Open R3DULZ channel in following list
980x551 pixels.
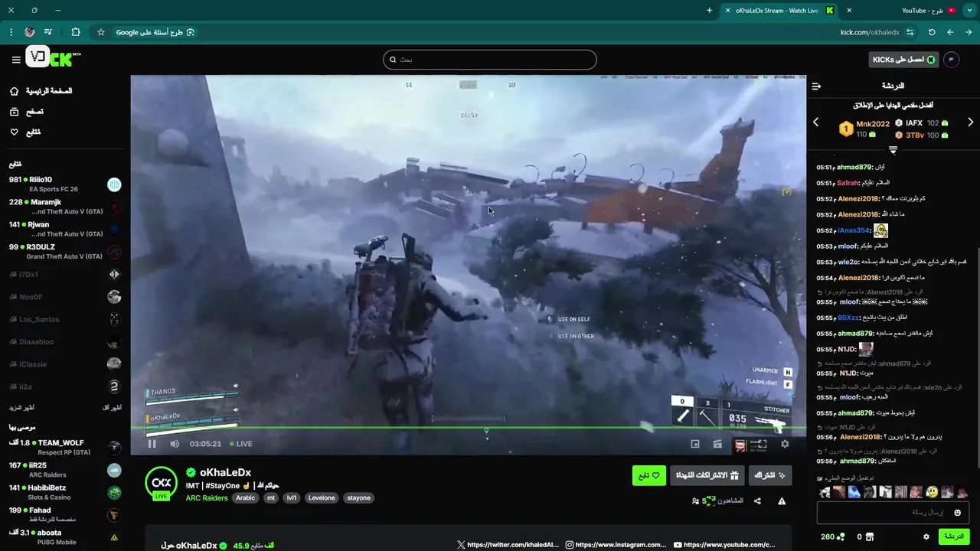[x=65, y=252]
